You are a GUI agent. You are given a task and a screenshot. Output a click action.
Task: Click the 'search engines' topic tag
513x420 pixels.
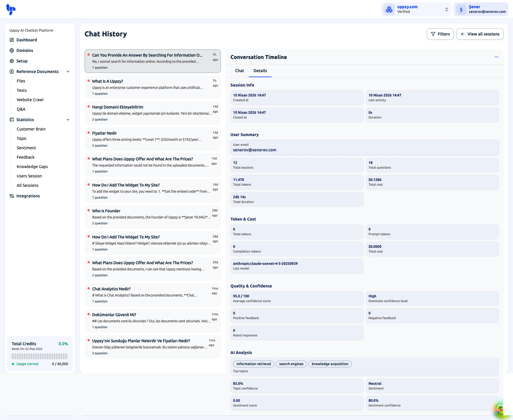tap(291, 364)
